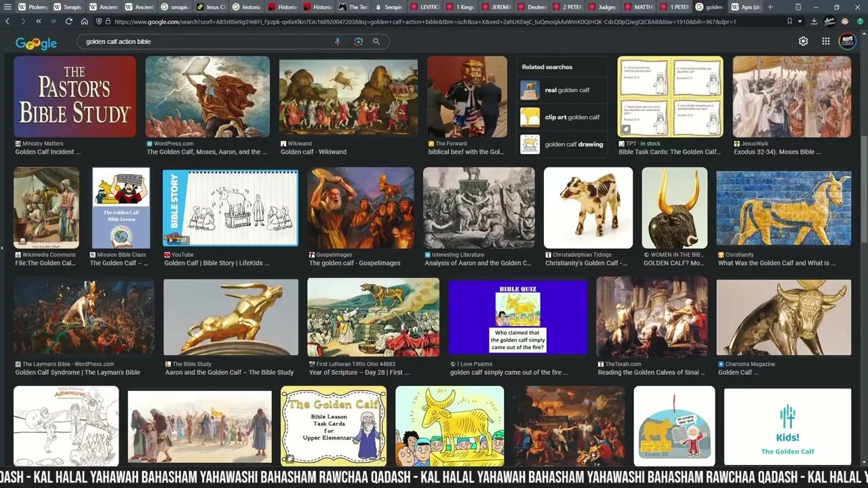Open Interesting Literature engraving thumbnail
Image resolution: width=868 pixels, height=488 pixels.
point(479,207)
